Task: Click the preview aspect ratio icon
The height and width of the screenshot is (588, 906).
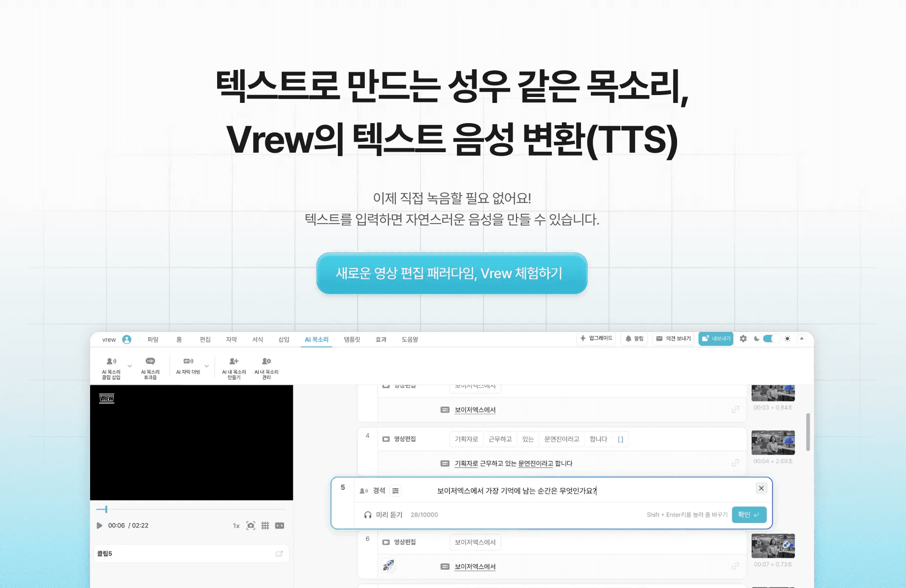Action: tap(280, 525)
